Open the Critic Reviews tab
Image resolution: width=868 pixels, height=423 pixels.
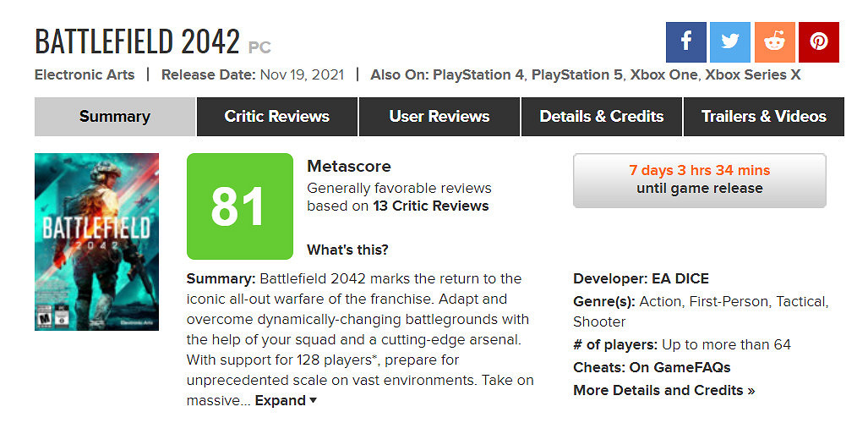277,117
